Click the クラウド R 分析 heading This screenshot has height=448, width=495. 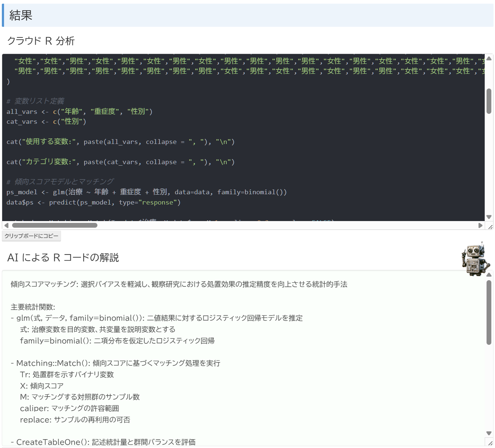41,41
